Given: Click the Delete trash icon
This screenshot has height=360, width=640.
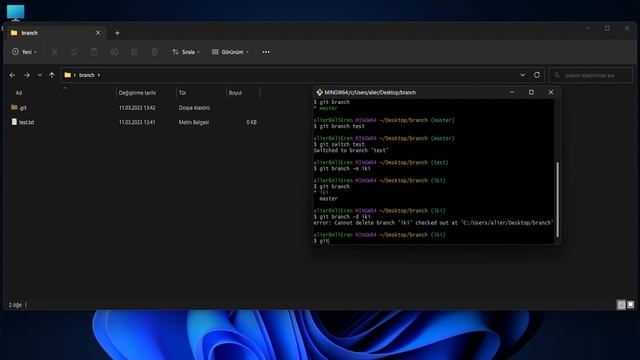Looking at the screenshot, I should tap(154, 52).
